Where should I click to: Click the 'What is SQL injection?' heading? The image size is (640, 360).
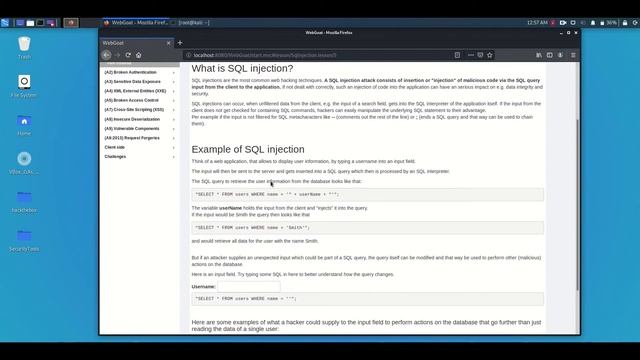click(x=242, y=68)
